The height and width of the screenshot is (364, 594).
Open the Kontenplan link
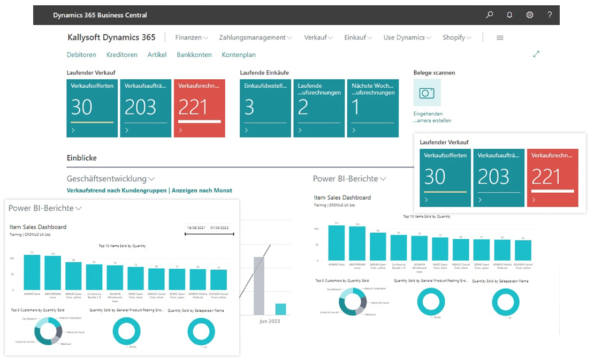coord(239,55)
